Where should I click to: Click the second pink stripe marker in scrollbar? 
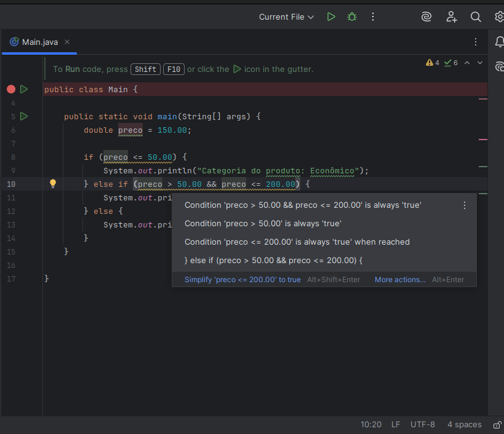point(483,140)
